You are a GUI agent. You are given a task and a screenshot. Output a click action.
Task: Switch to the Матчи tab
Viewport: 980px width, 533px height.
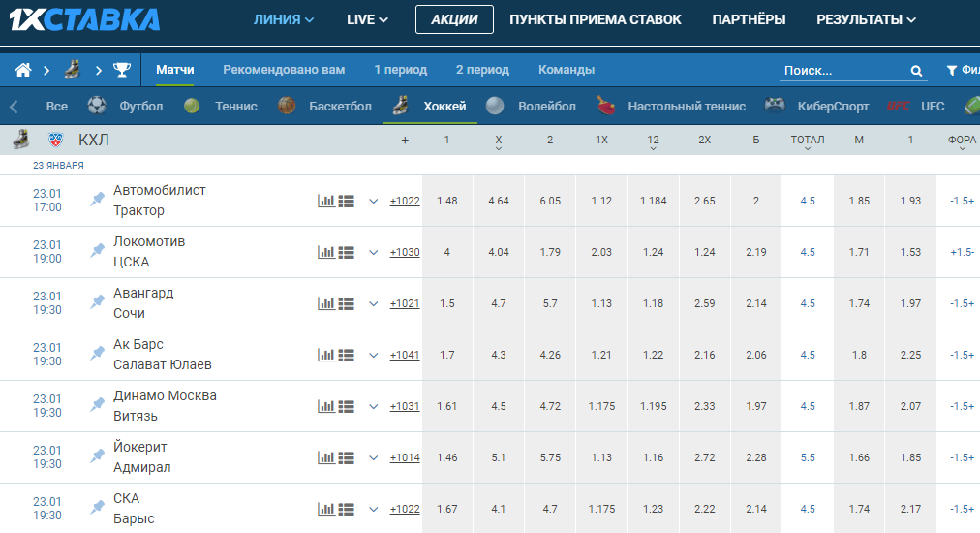pyautogui.click(x=175, y=70)
